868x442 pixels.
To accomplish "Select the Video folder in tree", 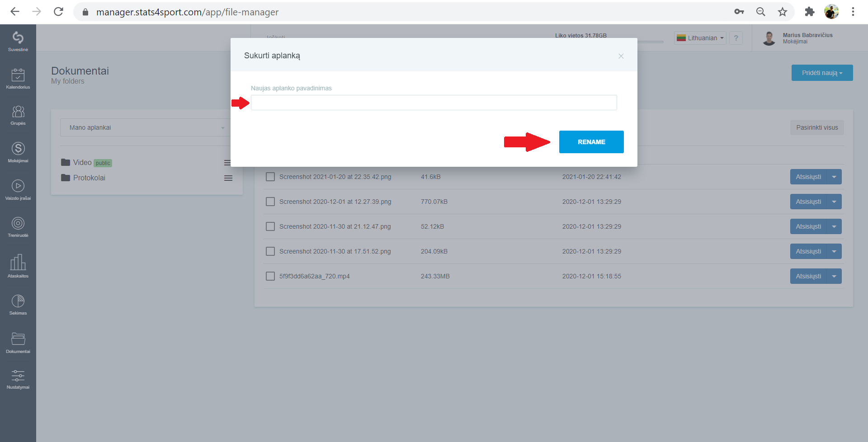I will [x=82, y=162].
